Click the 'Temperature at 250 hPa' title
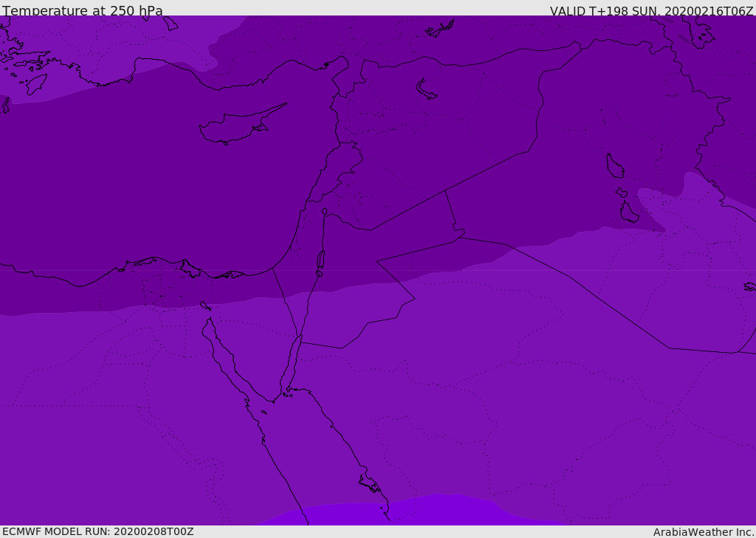The image size is (756, 538). (83, 10)
